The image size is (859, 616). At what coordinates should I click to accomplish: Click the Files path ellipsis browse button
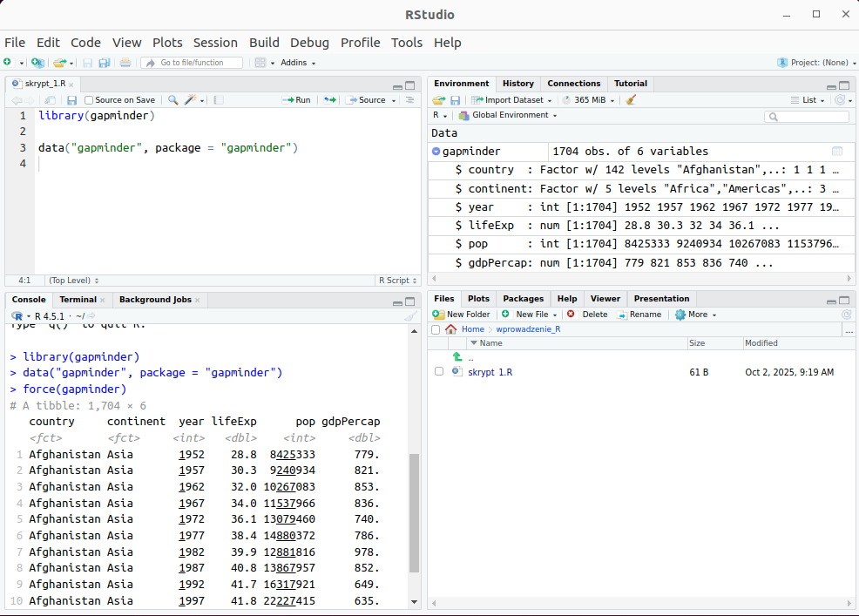pos(849,330)
